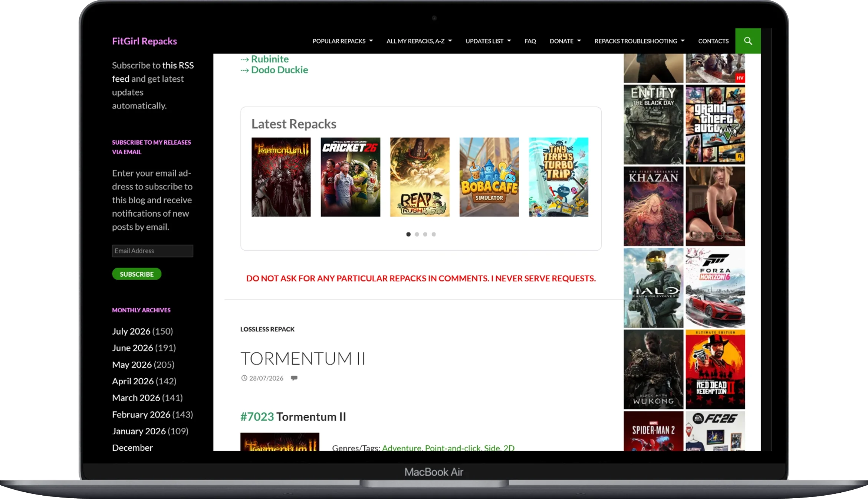This screenshot has width=868, height=499.
Task: Open the Contacts menu item
Action: tap(713, 41)
